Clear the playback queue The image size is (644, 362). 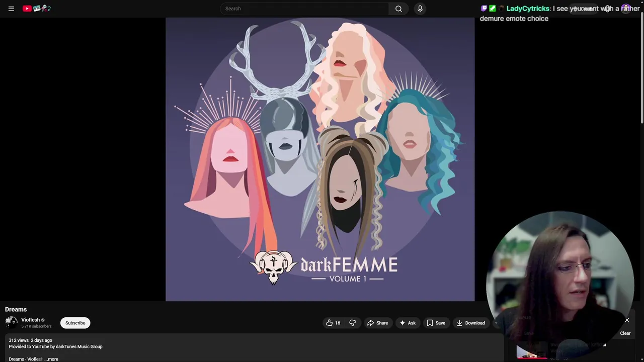(x=625, y=333)
